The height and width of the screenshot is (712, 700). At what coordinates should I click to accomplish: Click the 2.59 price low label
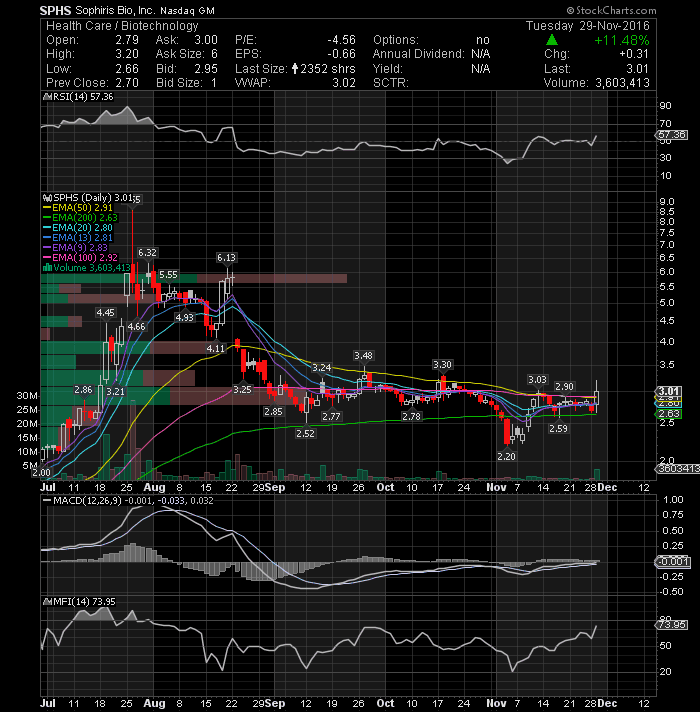(x=558, y=428)
